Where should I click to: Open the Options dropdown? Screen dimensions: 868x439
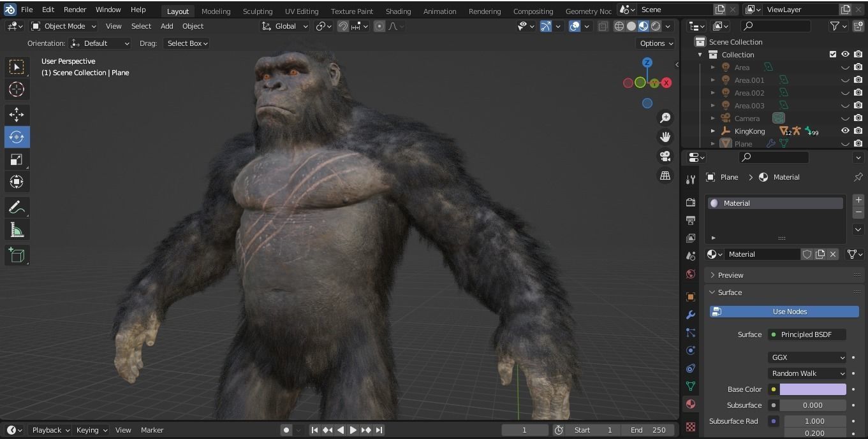[656, 43]
